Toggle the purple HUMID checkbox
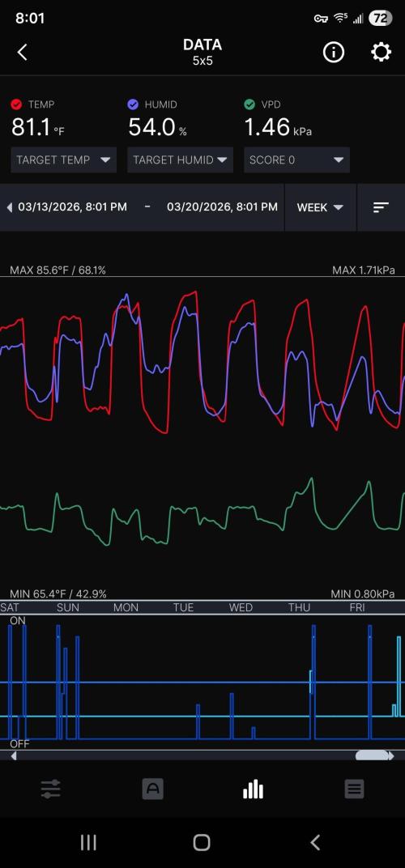 click(132, 104)
